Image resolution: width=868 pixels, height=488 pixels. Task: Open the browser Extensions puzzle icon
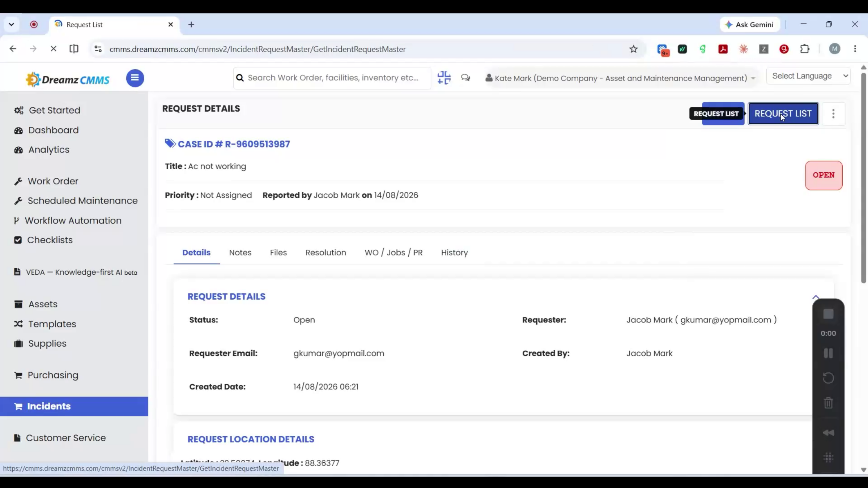coord(805,49)
